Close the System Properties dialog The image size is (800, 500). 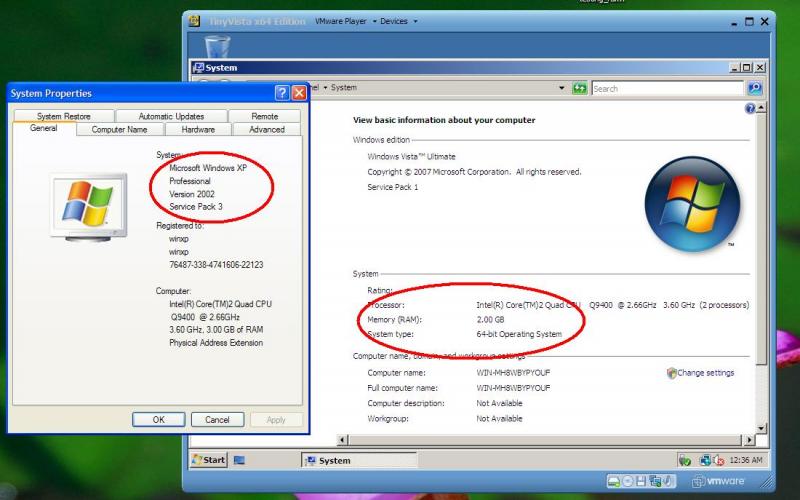tap(299, 93)
